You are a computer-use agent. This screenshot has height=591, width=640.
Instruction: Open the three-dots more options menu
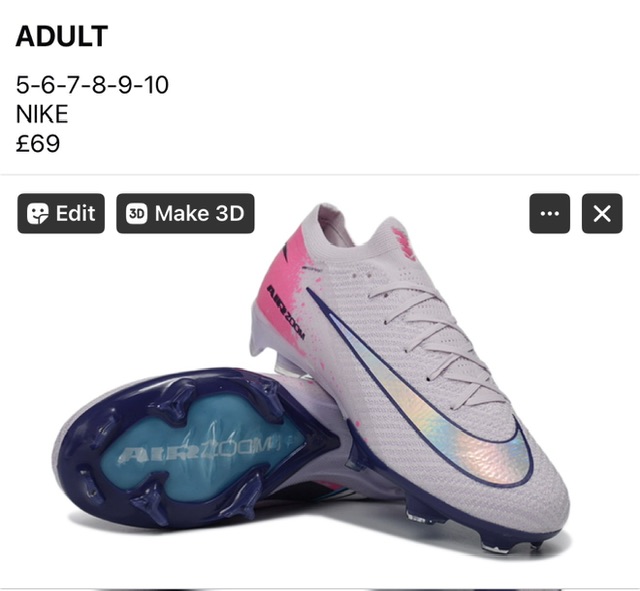(549, 213)
